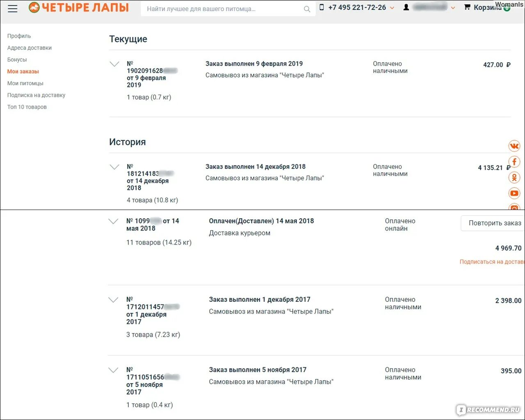Expand the 14 декабря 2018 order
Viewport: 525px width, 420px height.
click(x=114, y=167)
